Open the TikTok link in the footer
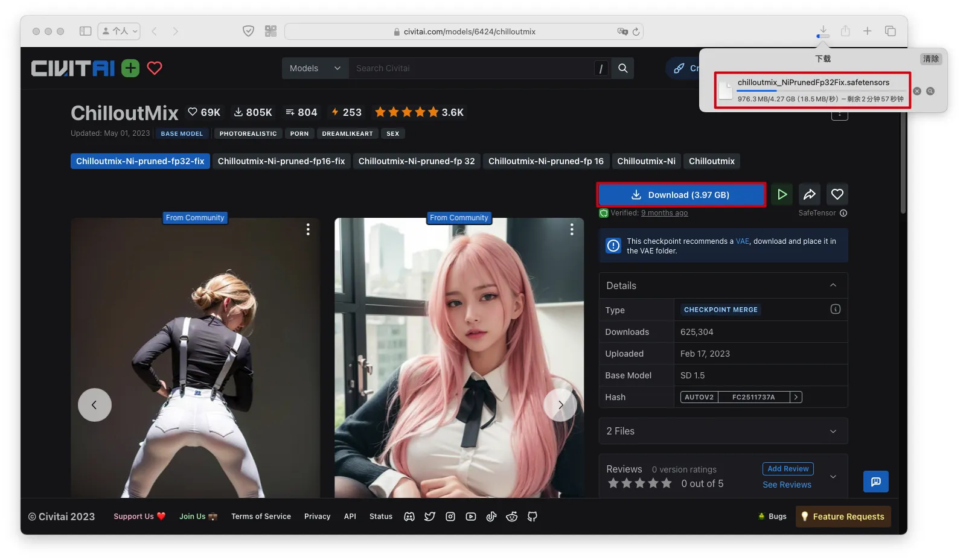 (491, 517)
